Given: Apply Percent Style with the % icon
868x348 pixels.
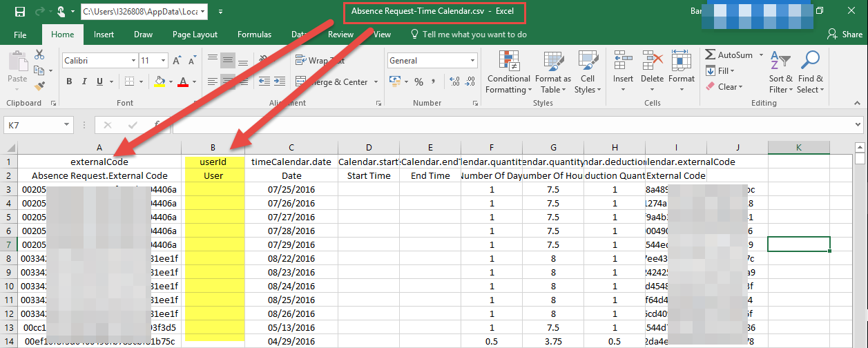Looking at the screenshot, I should (x=418, y=81).
